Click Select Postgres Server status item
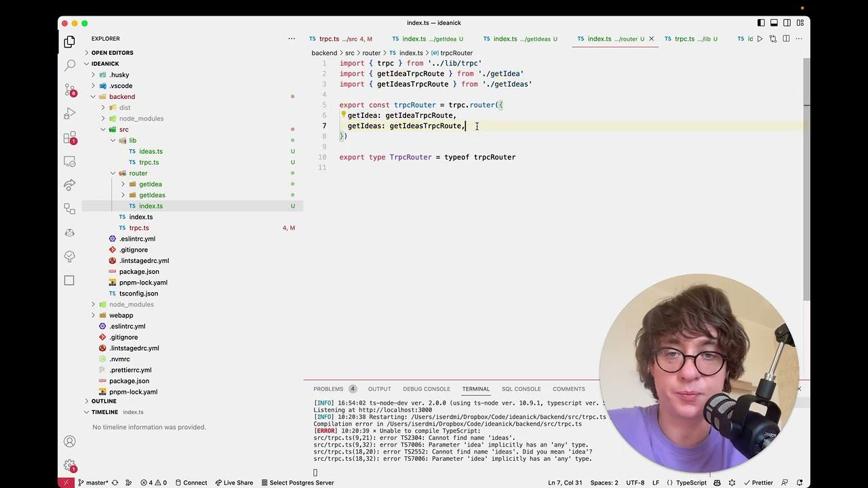 [x=298, y=483]
